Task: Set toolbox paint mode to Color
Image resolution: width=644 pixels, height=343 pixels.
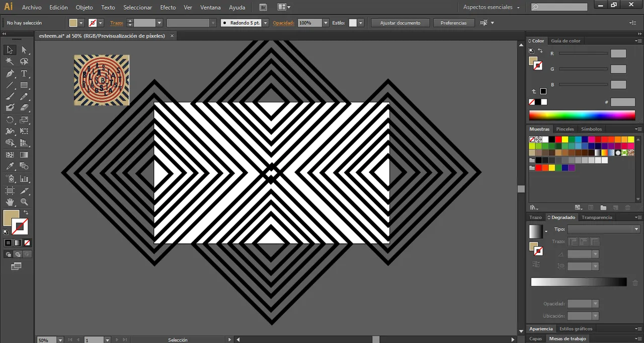Action: pyautogui.click(x=8, y=242)
